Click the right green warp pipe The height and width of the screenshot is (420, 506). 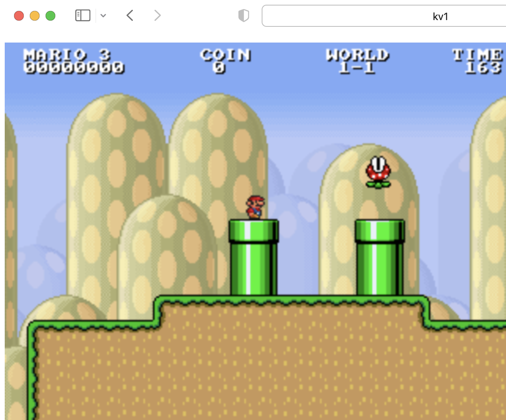click(380, 257)
